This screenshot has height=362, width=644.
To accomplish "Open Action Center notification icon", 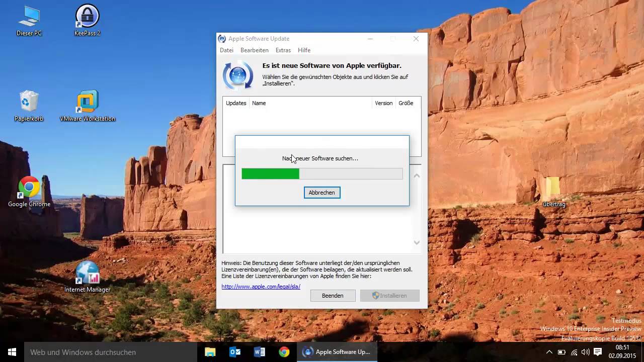I will (x=598, y=352).
